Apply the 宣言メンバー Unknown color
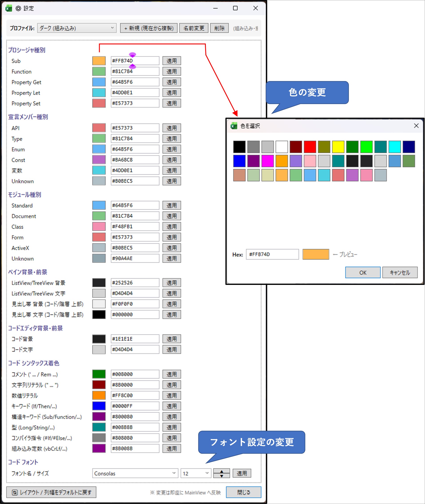 [172, 181]
